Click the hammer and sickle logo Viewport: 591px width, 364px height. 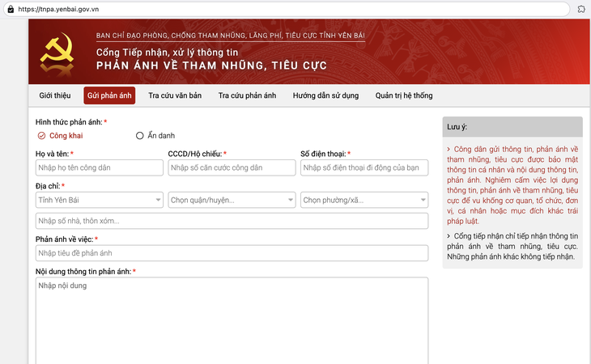coord(57,53)
